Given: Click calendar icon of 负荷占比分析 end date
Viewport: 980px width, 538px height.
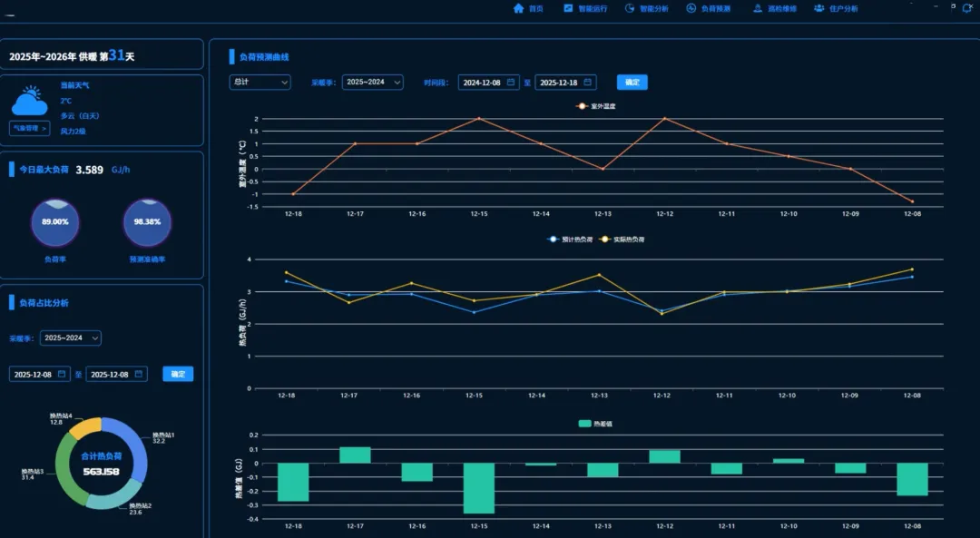Looking at the screenshot, I should [x=139, y=375].
